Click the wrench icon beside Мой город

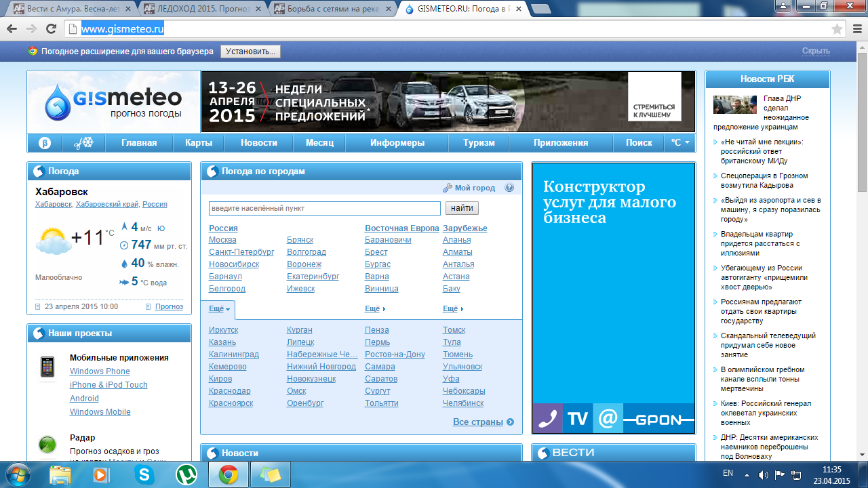pyautogui.click(x=448, y=188)
